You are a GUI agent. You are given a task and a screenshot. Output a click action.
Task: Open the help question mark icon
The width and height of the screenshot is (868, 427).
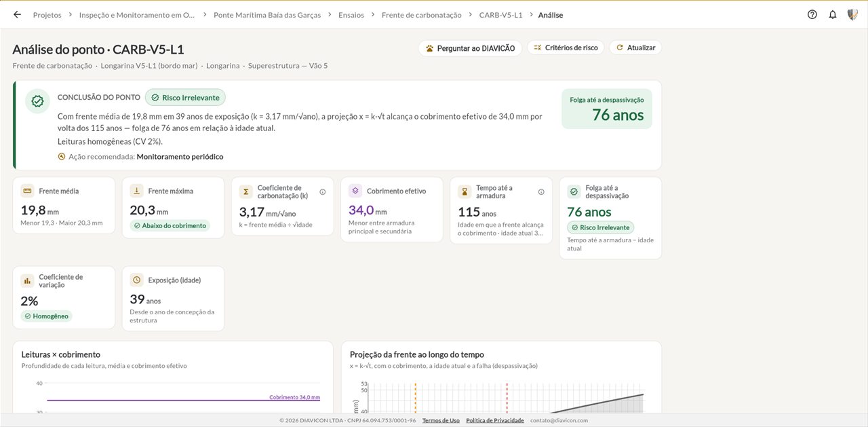pos(812,14)
